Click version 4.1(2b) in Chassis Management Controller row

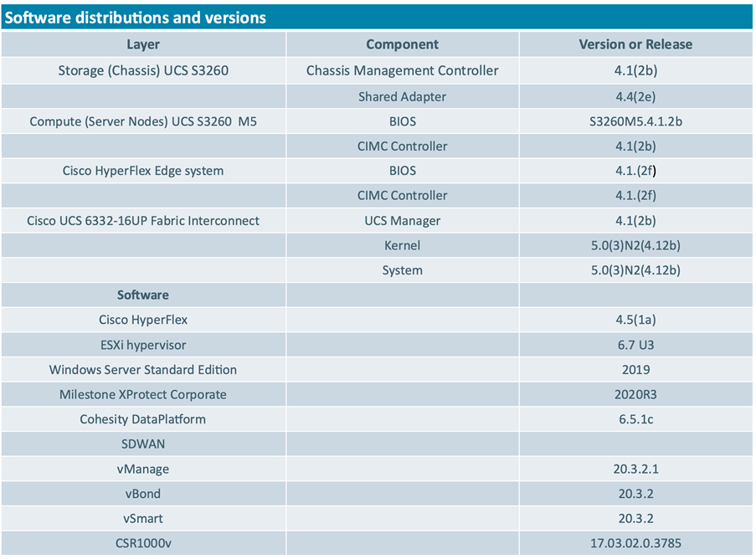635,70
